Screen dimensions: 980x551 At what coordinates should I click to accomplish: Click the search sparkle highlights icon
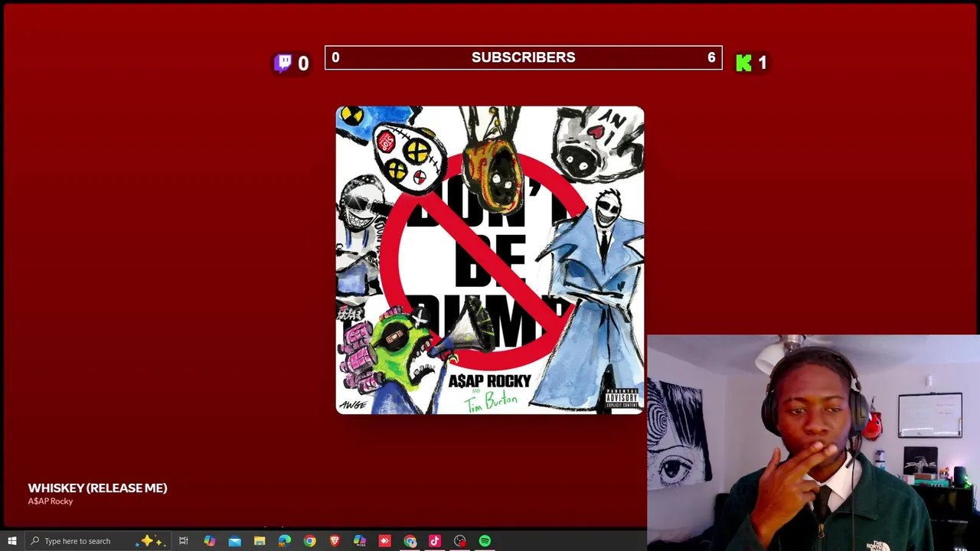click(x=149, y=541)
